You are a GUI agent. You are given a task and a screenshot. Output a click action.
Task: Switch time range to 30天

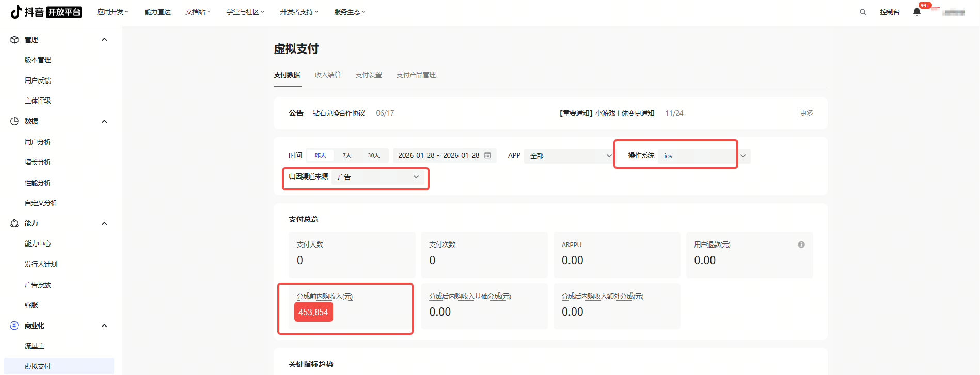(x=374, y=155)
